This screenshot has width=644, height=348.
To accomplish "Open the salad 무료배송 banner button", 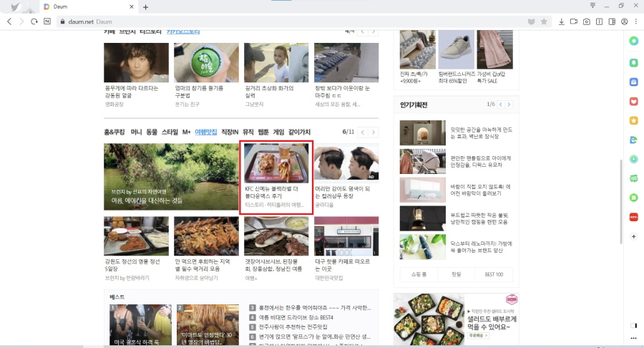I will coord(478,336).
